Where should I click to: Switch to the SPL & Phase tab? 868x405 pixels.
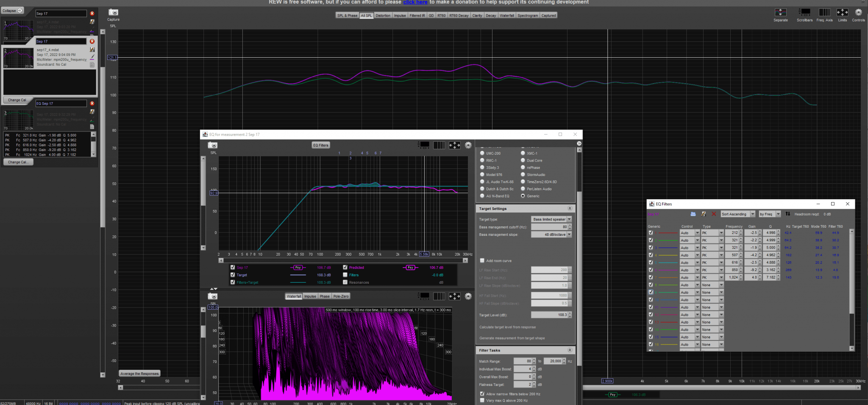(347, 16)
